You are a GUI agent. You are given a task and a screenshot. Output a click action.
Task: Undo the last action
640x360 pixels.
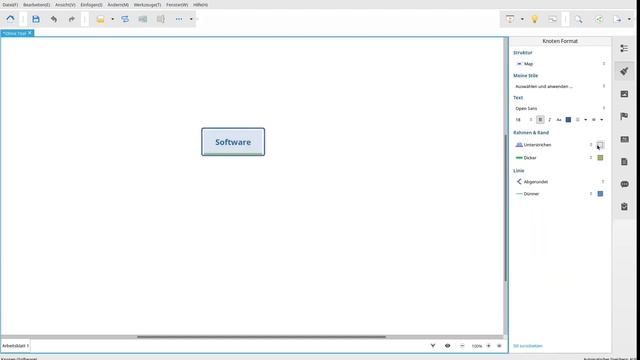click(x=53, y=19)
